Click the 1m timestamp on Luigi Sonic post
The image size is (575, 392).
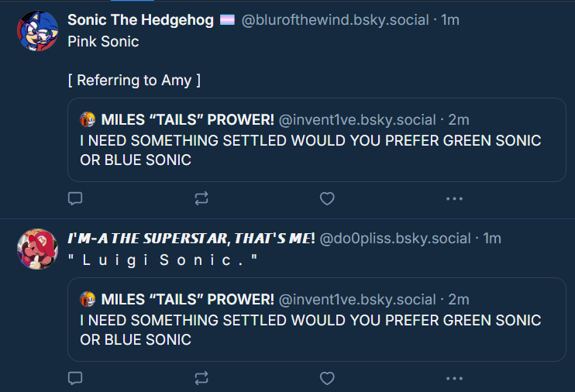492,238
